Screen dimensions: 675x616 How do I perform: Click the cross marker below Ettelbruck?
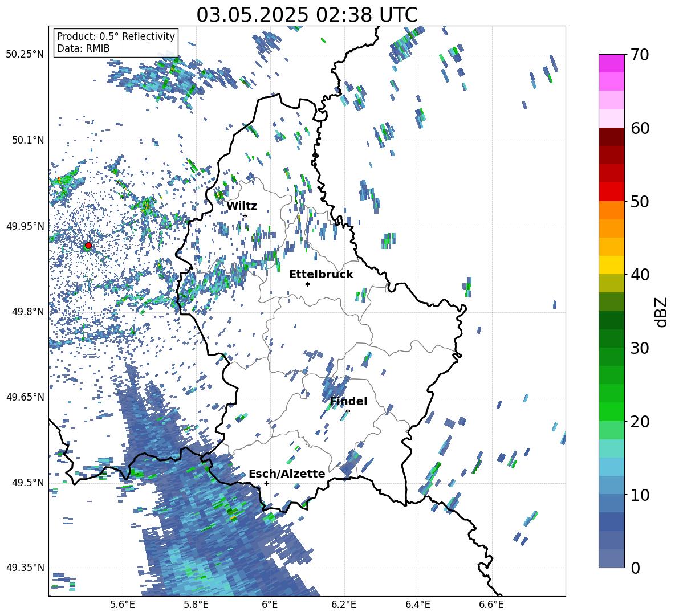[307, 284]
